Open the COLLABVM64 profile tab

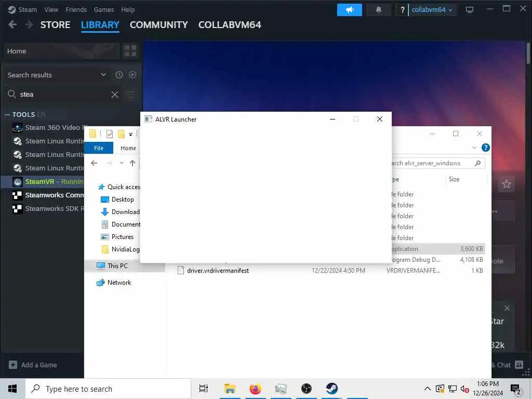pos(230,25)
